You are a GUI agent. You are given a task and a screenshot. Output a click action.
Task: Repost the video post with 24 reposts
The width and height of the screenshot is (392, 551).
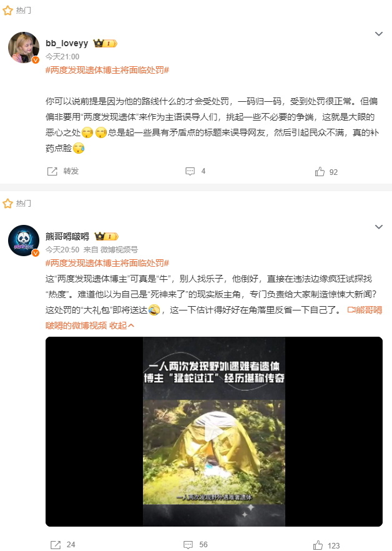coord(63,545)
